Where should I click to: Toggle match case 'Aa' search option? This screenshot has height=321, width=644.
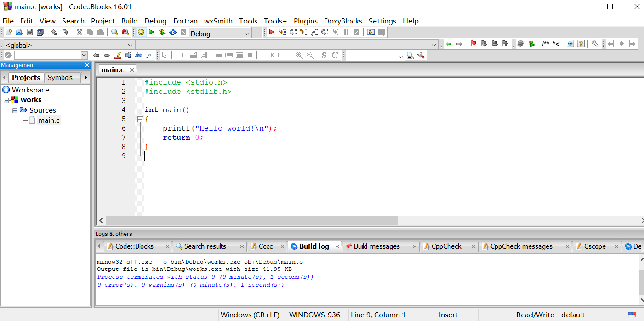[x=138, y=55]
